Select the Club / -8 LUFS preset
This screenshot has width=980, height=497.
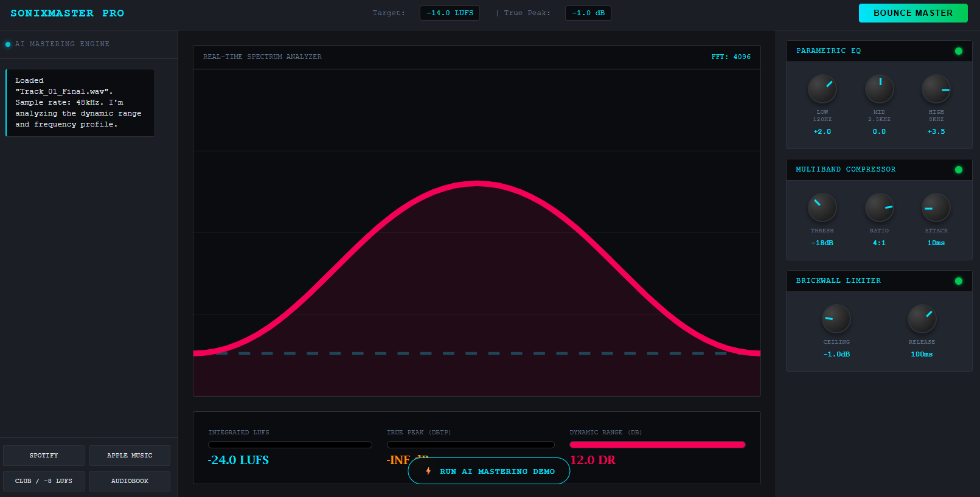[x=44, y=481]
